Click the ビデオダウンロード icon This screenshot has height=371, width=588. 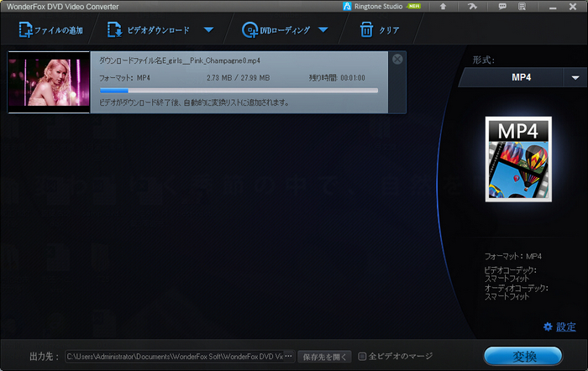coord(114,31)
